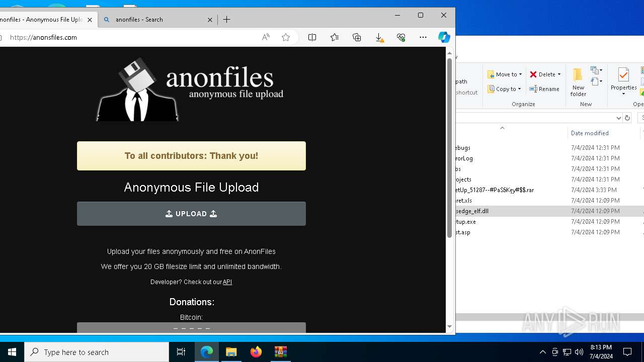Click the Read aloud icon in address bar

point(266,37)
